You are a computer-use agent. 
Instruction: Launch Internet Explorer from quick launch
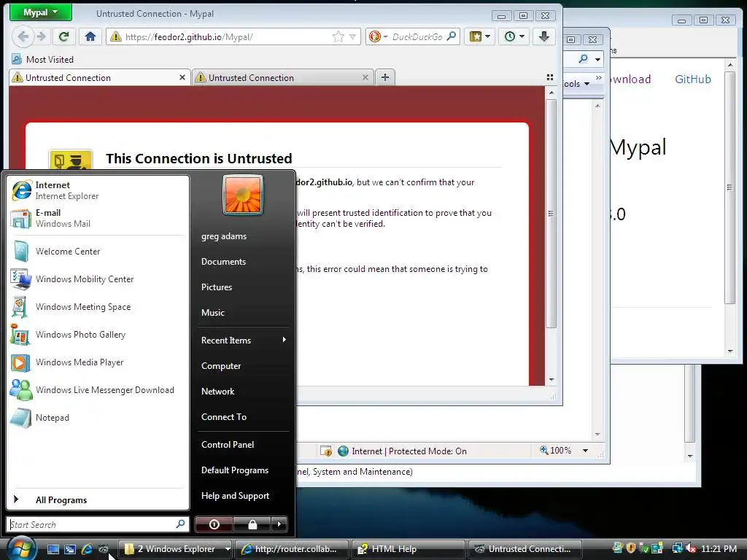click(x=87, y=549)
